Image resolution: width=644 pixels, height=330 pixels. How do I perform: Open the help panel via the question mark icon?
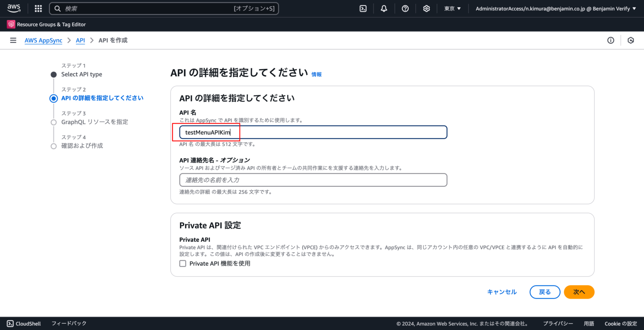(x=405, y=8)
